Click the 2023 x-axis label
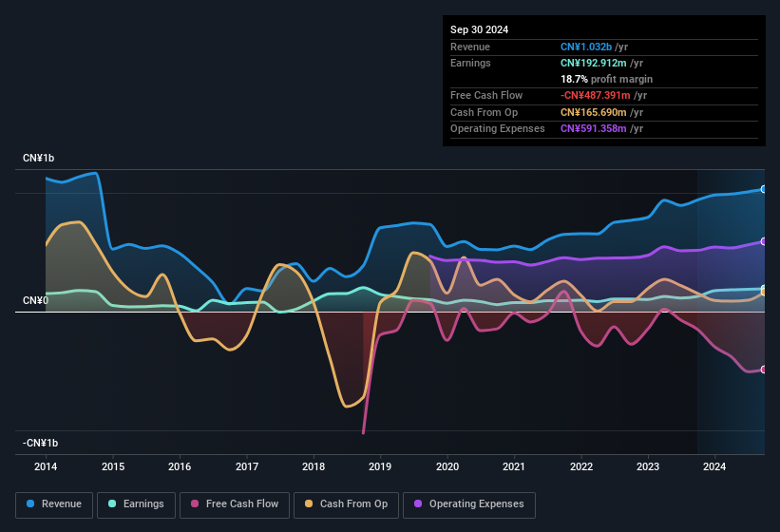 click(x=648, y=466)
